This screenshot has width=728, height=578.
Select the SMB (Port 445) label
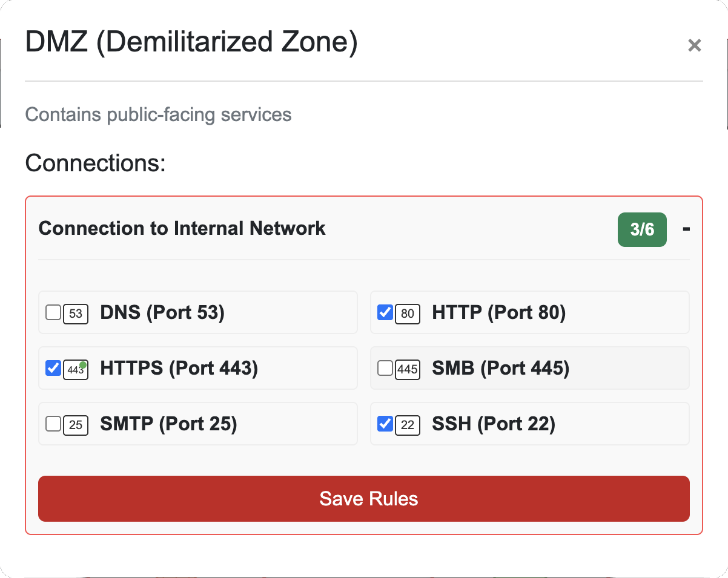pyautogui.click(x=500, y=369)
